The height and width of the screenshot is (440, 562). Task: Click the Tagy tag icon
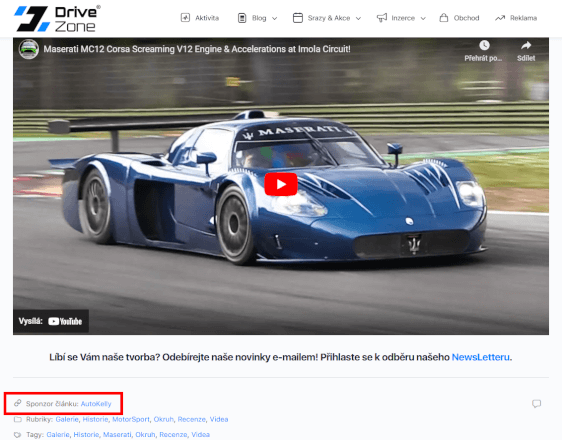pyautogui.click(x=18, y=435)
